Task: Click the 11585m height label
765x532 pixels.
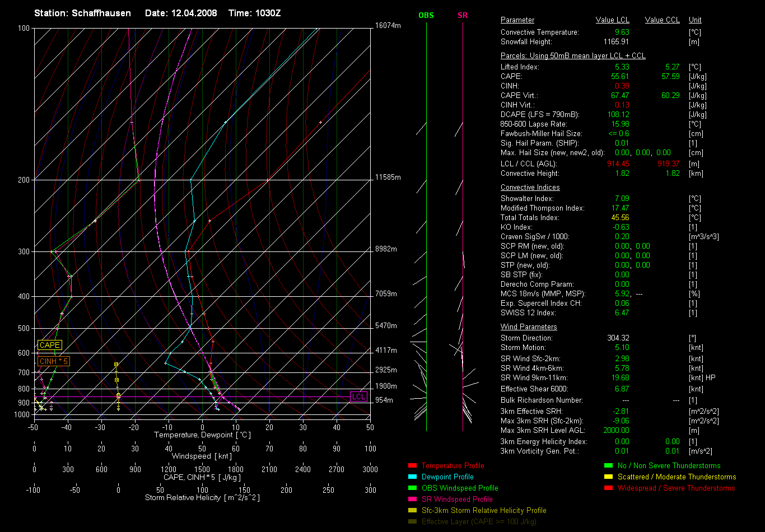Action: 388,178
